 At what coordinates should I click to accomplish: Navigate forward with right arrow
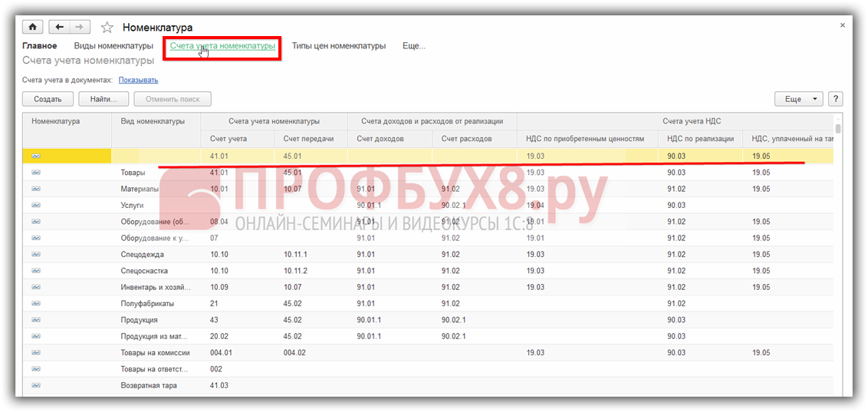click(x=79, y=27)
